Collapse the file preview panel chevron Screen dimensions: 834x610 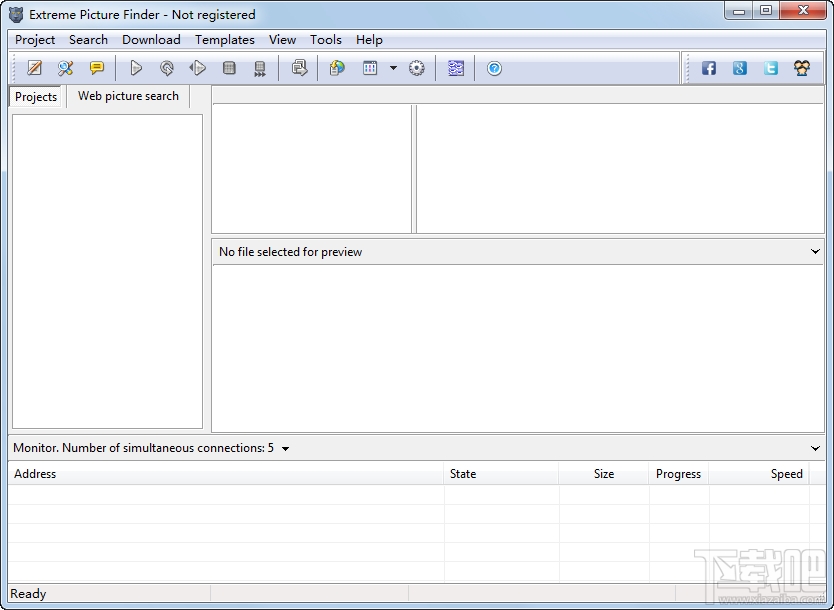[x=815, y=252]
